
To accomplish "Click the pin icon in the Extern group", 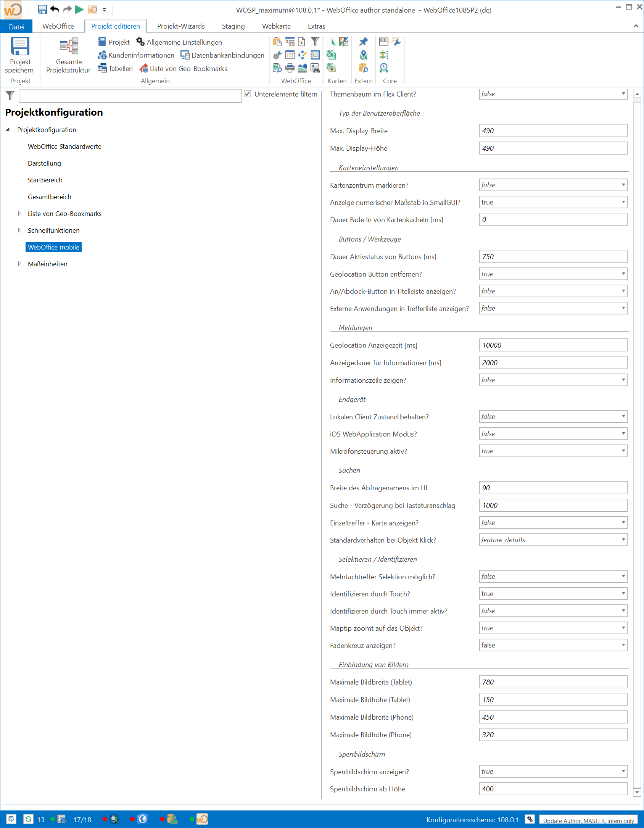I will pyautogui.click(x=364, y=41).
